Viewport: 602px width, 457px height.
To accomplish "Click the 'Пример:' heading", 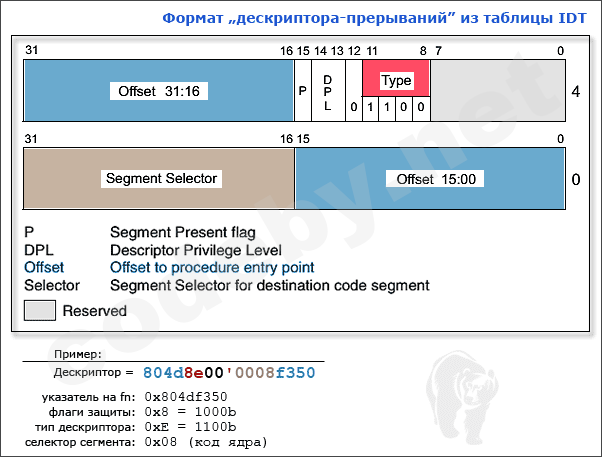I will pyautogui.click(x=78, y=354).
